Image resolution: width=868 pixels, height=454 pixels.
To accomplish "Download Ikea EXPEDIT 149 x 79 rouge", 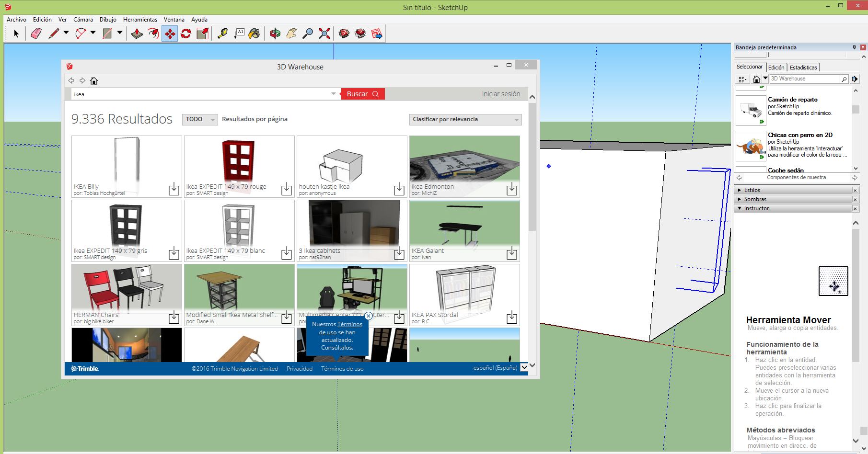I will [x=287, y=189].
